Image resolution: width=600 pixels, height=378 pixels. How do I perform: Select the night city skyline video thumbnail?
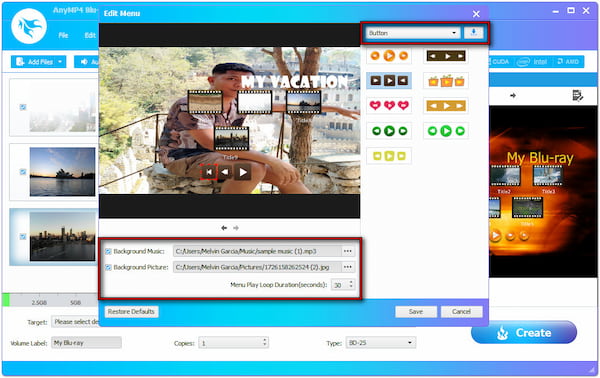pos(62,237)
